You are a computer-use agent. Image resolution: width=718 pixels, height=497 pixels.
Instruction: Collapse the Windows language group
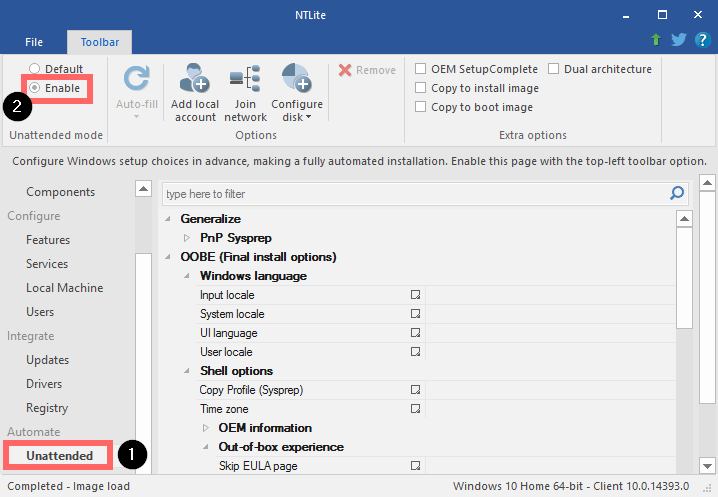[x=187, y=276]
